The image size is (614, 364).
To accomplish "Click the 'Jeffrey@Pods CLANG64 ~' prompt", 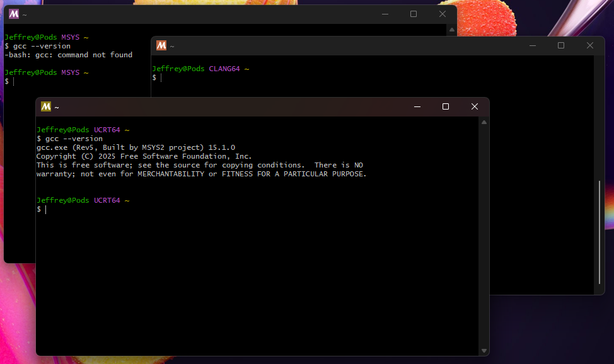I will [200, 69].
